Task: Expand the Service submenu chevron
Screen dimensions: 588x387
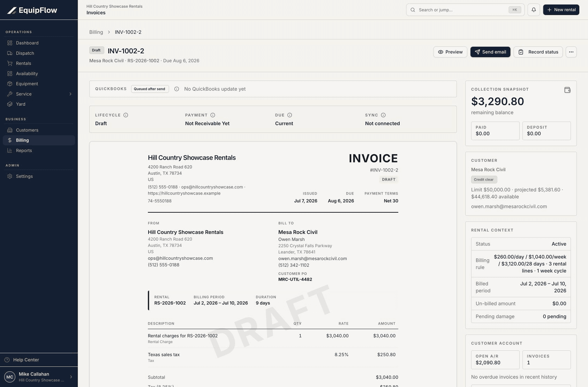Action: pyautogui.click(x=70, y=94)
